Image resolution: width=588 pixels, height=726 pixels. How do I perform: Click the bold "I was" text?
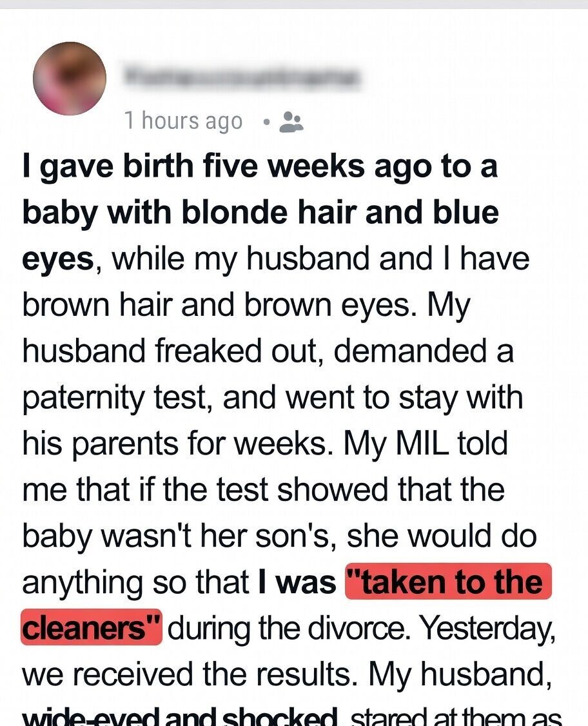297,582
